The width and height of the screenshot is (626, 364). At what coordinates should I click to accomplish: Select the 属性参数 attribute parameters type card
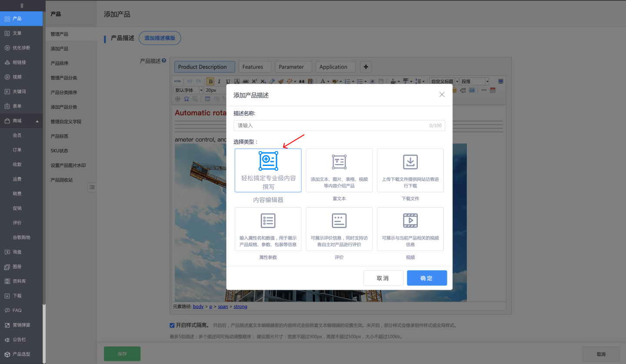click(x=268, y=229)
